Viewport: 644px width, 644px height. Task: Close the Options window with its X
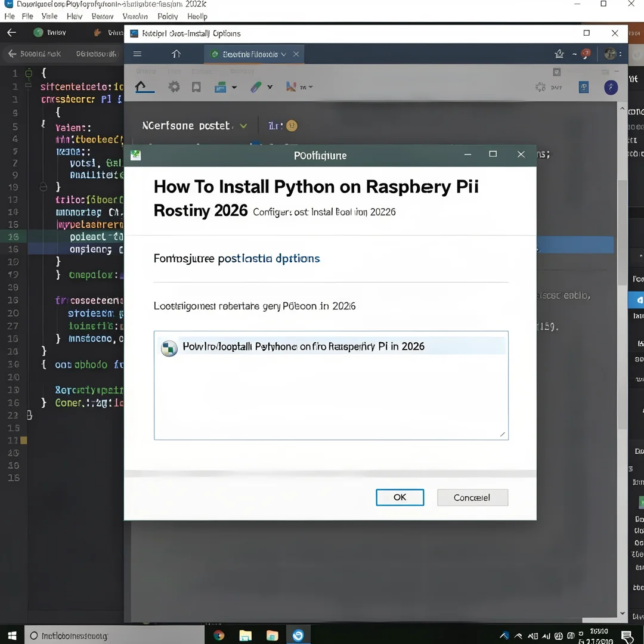coord(615,33)
